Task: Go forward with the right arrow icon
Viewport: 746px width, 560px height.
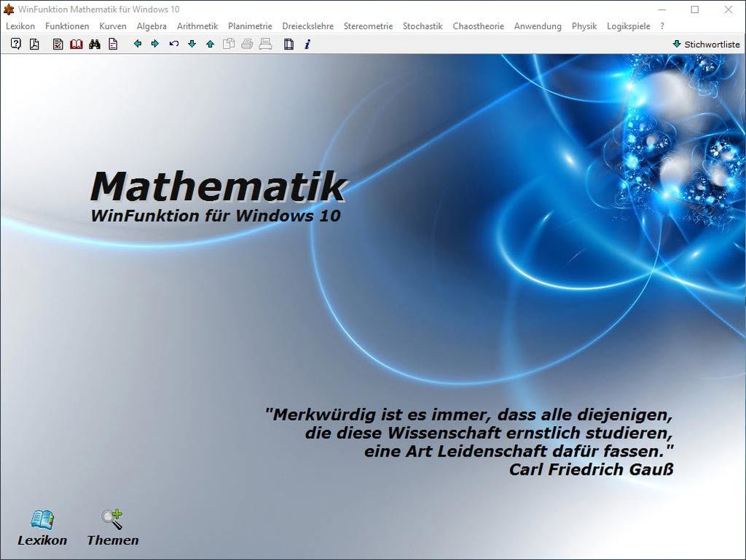Action: click(155, 44)
